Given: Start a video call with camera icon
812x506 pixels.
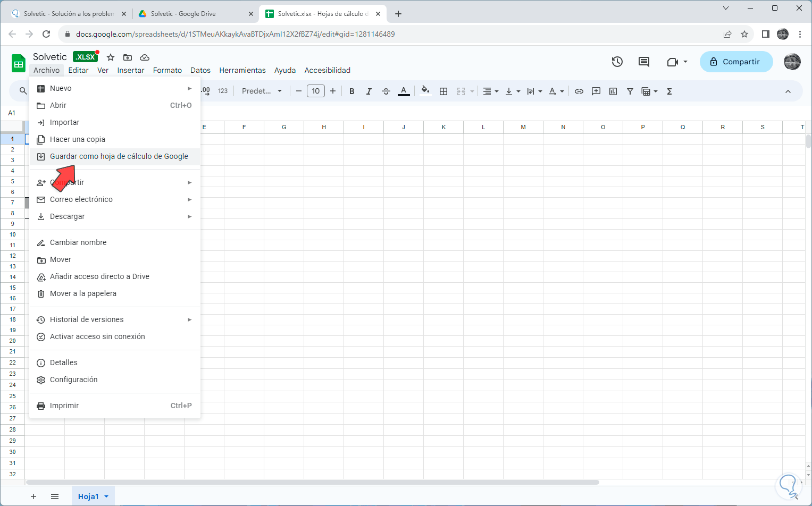Looking at the screenshot, I should pos(673,62).
